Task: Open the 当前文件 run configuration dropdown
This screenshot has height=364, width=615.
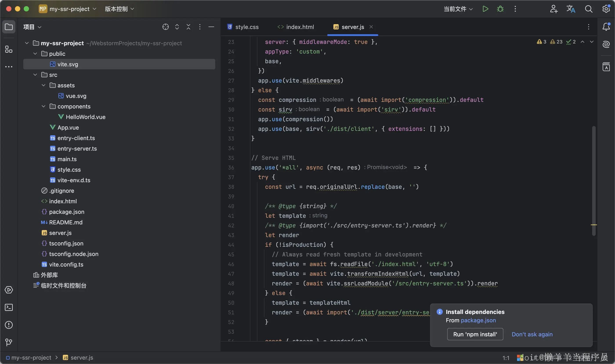Action: (458, 9)
